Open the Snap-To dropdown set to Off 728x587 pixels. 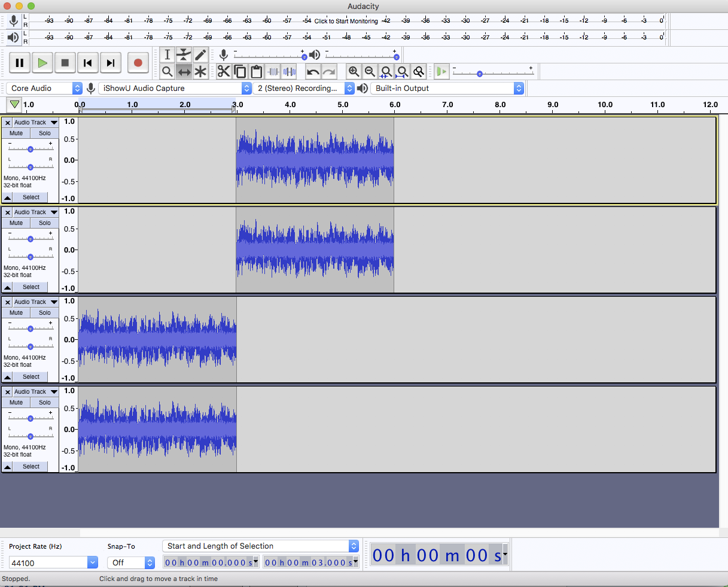click(x=131, y=563)
